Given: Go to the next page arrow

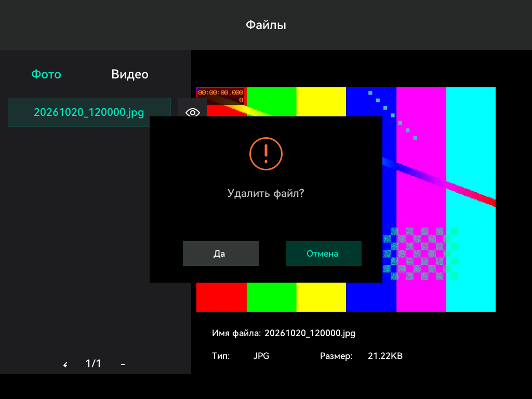Looking at the screenshot, I should pos(123,364).
